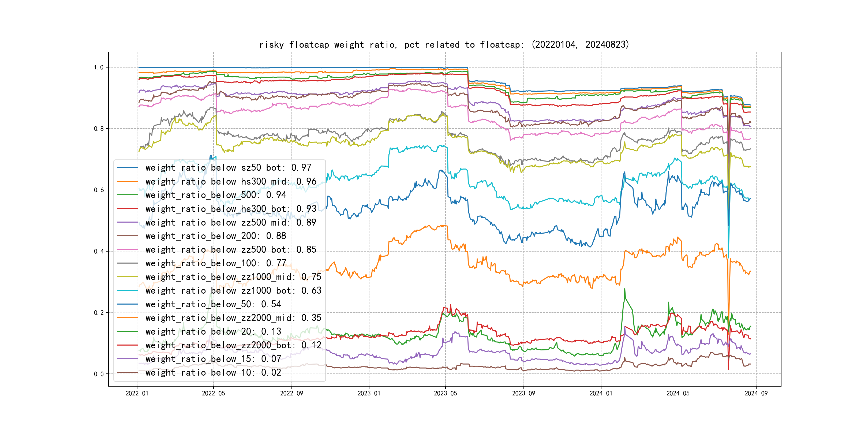Click the red weight_ratio_below_hs300_bot legend swatch
This screenshot has width=868, height=434.
pos(127,209)
